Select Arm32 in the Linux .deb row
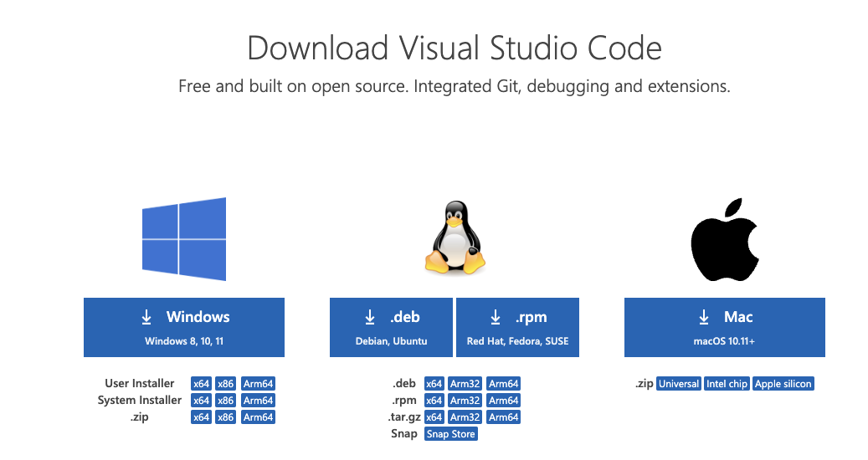This screenshot has height=460, width=868. (x=465, y=384)
